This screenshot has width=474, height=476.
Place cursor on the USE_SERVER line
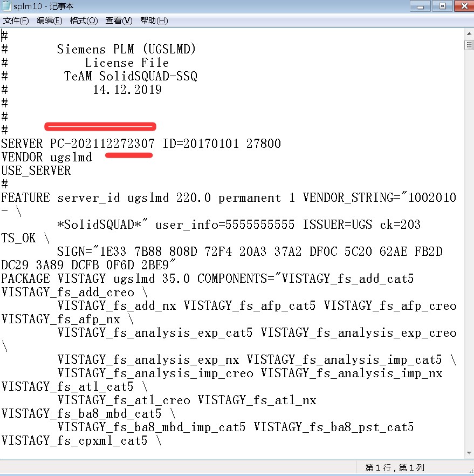click(36, 171)
